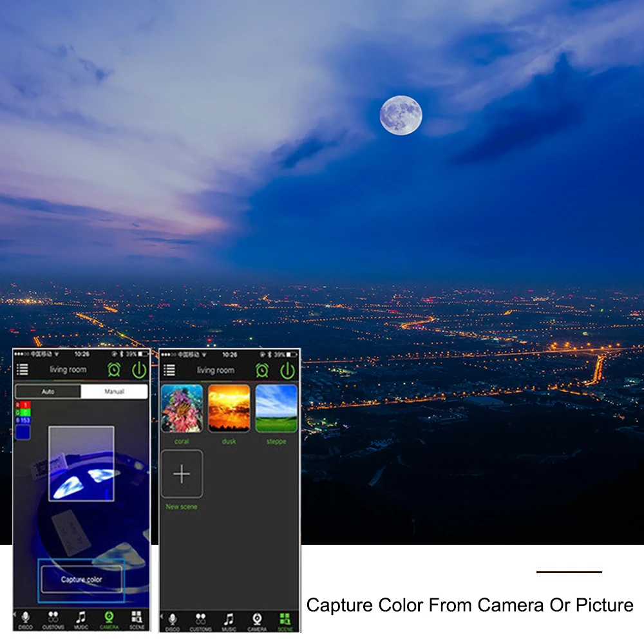Click the green G value indicator
The height and width of the screenshot is (644, 644).
pyautogui.click(x=23, y=412)
